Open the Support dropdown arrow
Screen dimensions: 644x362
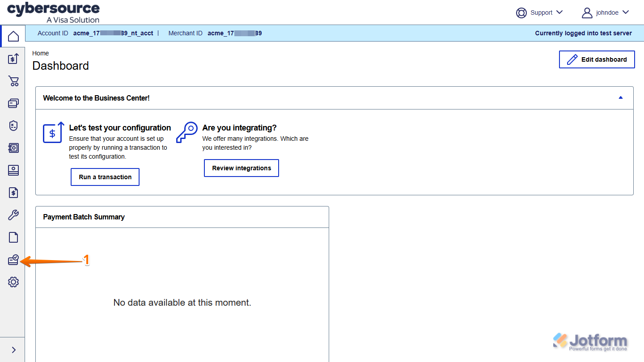coord(559,13)
